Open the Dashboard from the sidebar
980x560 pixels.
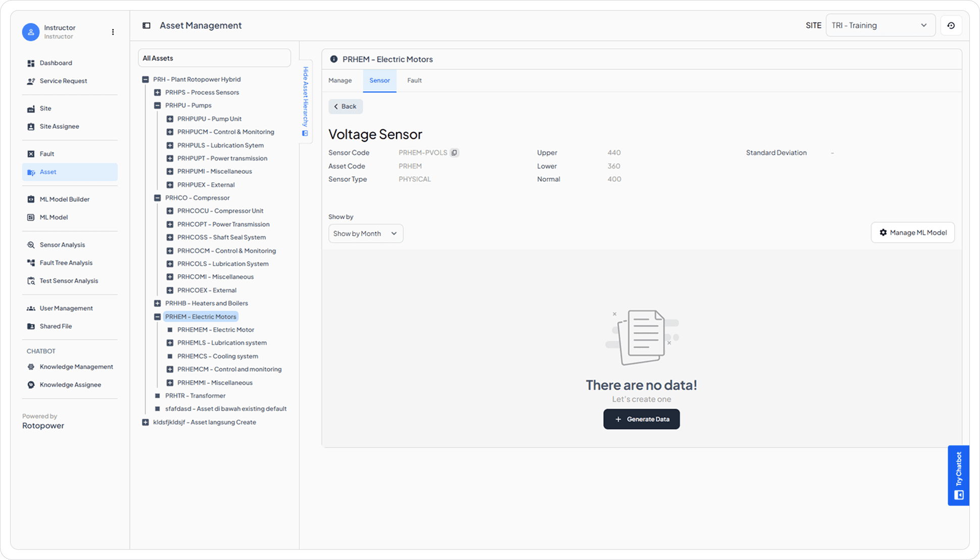pos(56,63)
